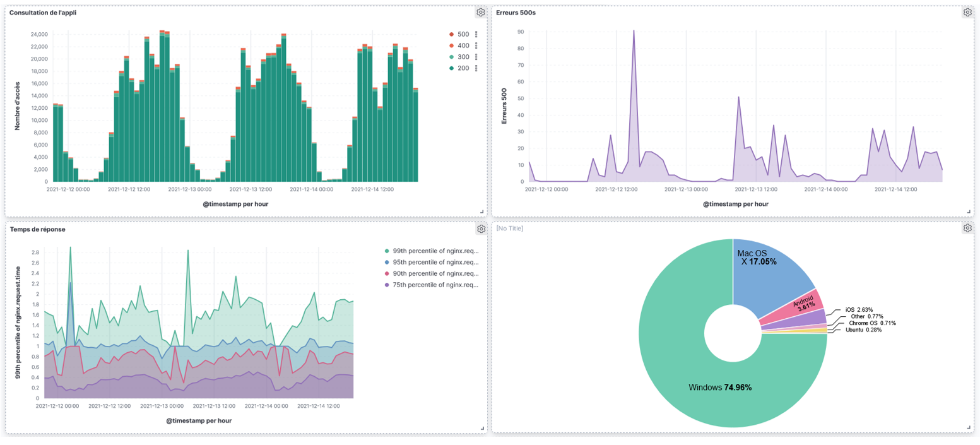This screenshot has height=445, width=980.
Task: Open three-dot options for legend 400
Action: click(476, 45)
